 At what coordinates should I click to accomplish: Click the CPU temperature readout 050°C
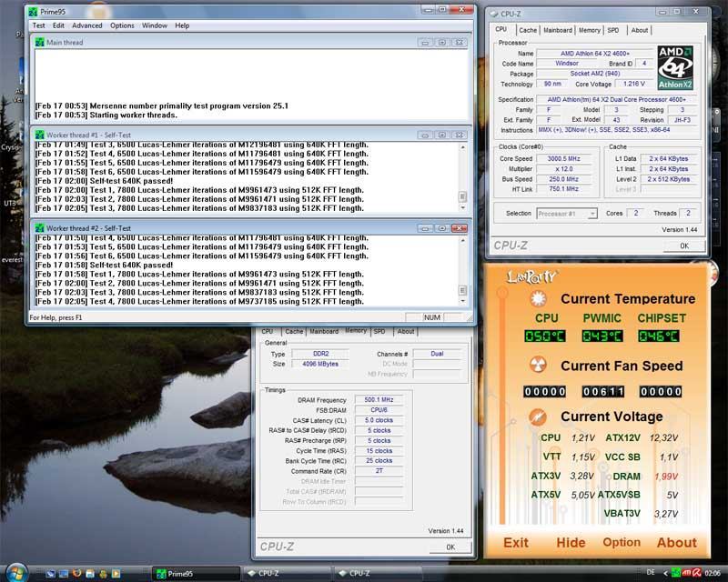pos(544,336)
